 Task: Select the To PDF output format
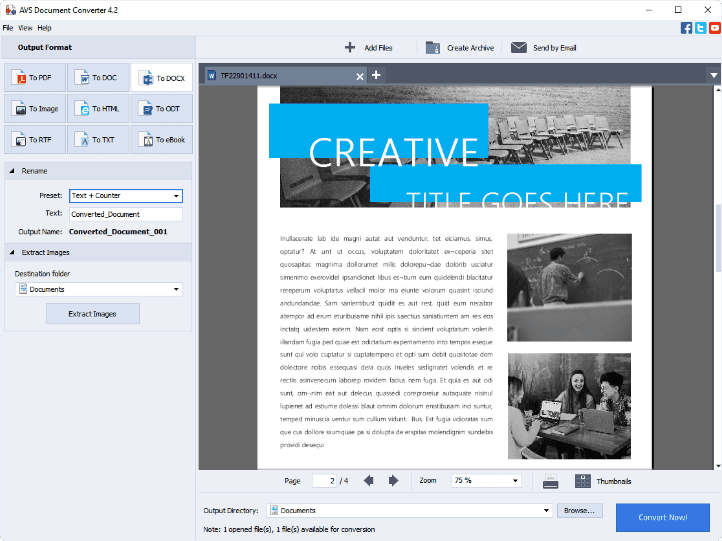click(36, 78)
